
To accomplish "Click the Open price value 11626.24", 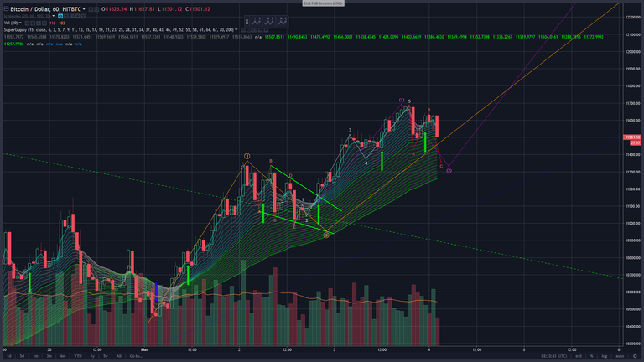I will coord(117,9).
